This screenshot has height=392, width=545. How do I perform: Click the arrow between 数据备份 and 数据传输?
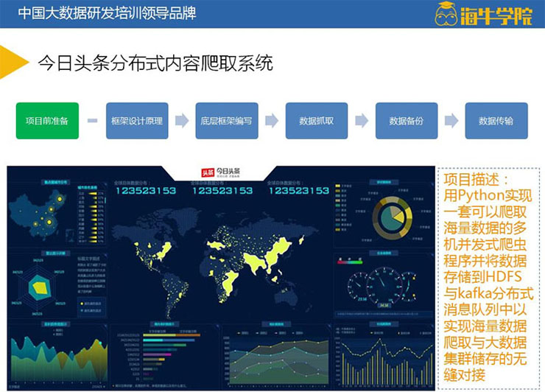click(451, 121)
